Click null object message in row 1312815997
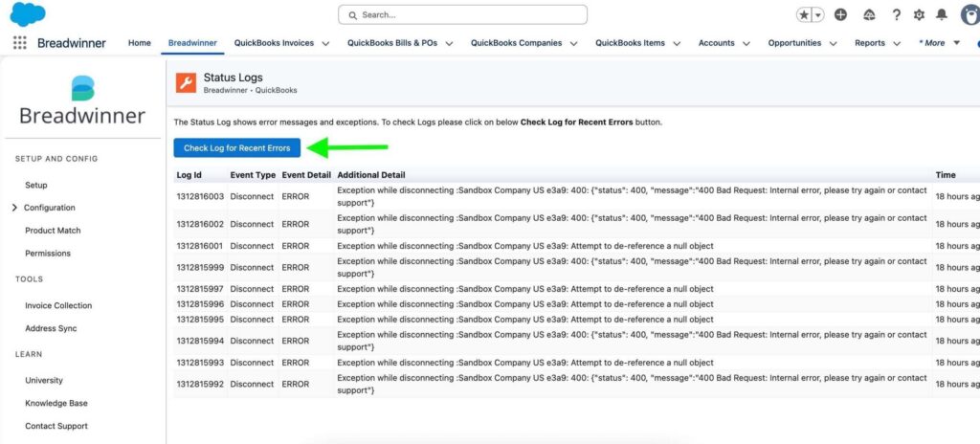This screenshot has height=444, width=980. pyautogui.click(x=525, y=289)
